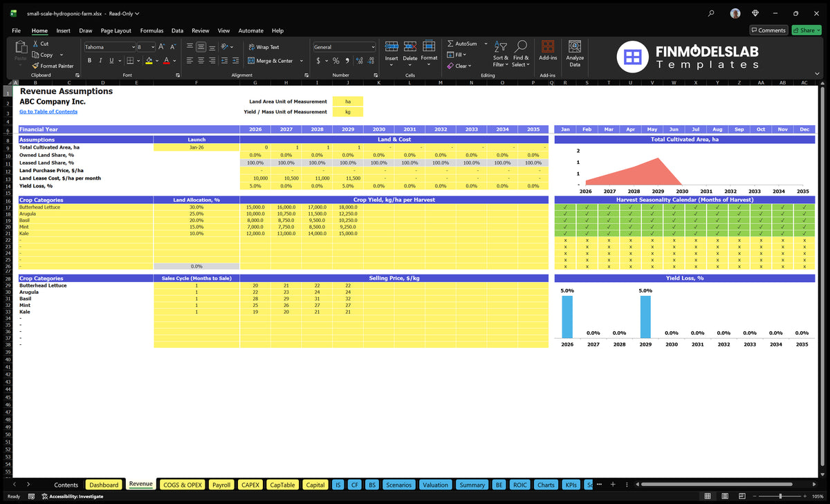830x504 pixels.
Task: Open the Valuation sheet tab
Action: pyautogui.click(x=435, y=485)
